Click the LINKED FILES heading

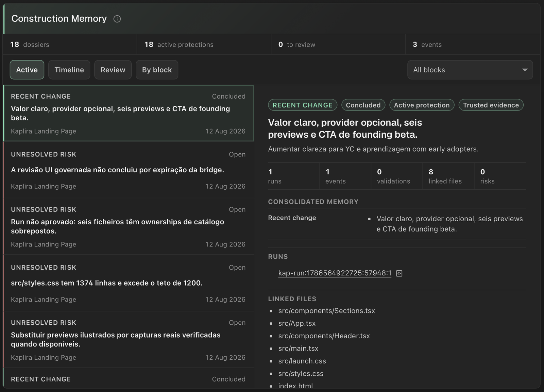[x=292, y=299]
